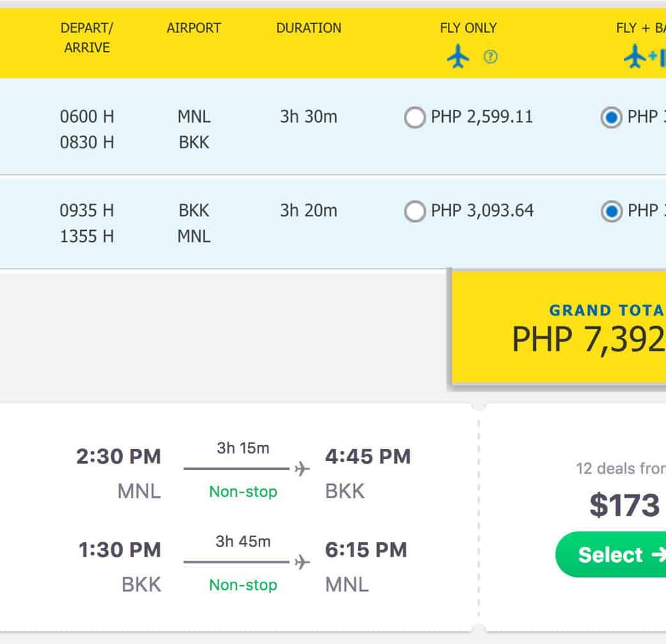Click the 2:30 PM departure time
Screen dimensions: 666x644
click(118, 457)
